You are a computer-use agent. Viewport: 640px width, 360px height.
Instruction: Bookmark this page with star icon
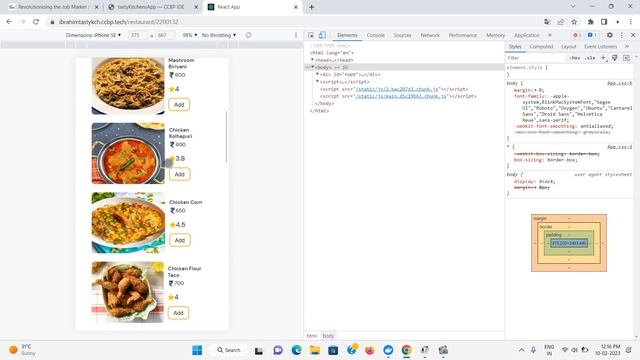[x=574, y=22]
